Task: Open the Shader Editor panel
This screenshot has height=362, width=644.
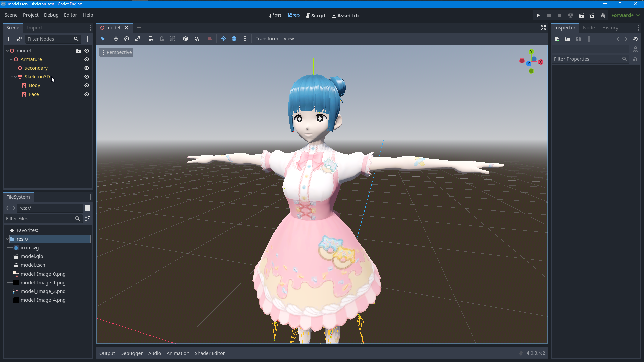Action: (210, 353)
